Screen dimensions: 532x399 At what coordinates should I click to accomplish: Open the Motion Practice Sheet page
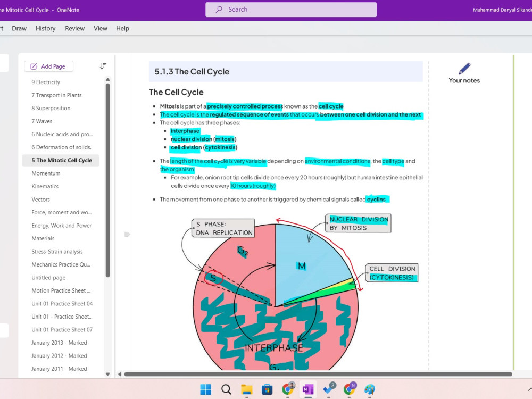coord(61,291)
